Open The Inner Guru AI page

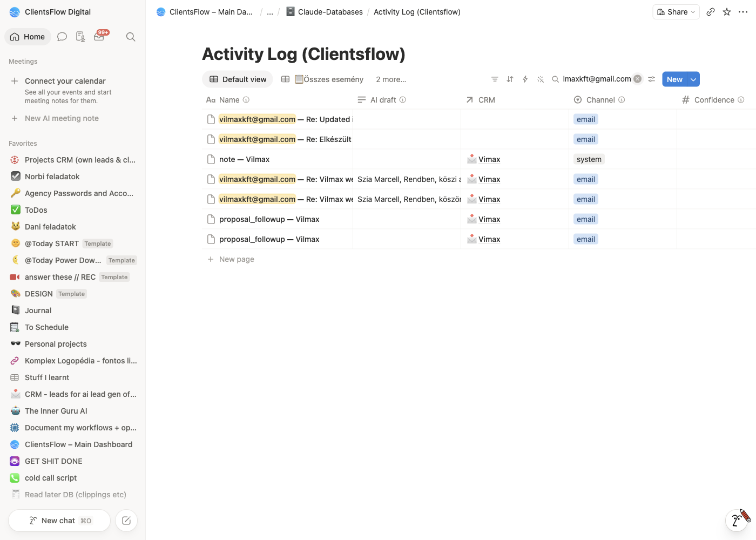[x=73, y=411]
